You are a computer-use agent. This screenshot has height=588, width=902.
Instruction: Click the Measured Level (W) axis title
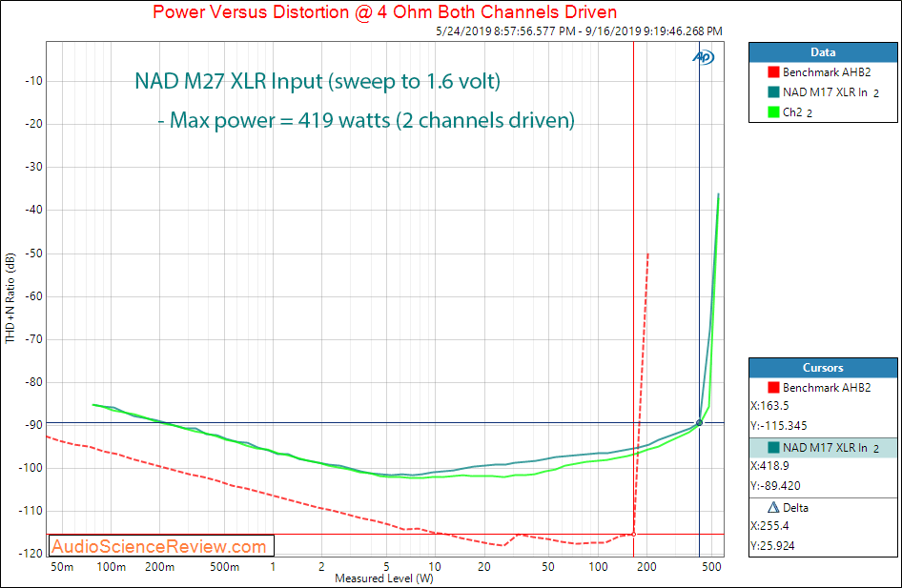[383, 578]
